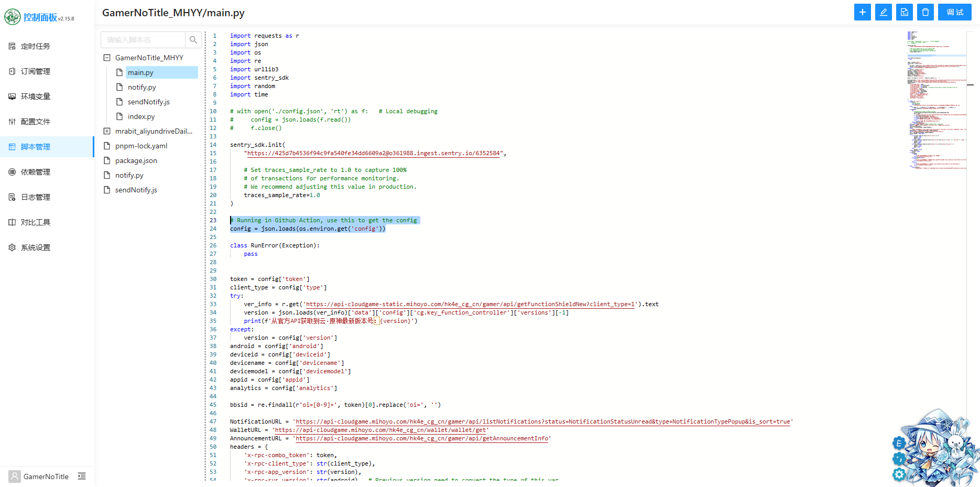Open the 定时任务 menu item
This screenshot has width=980, height=487.
36,46
